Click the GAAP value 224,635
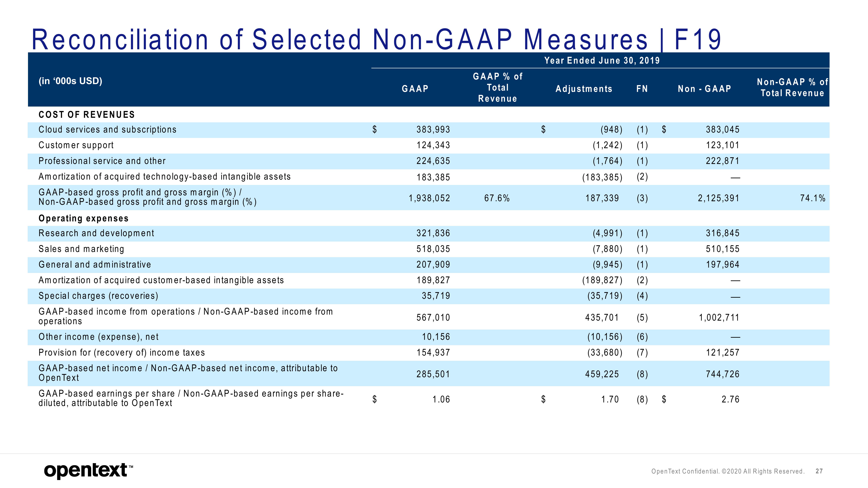Viewport: 868px width, 488px height. click(433, 161)
